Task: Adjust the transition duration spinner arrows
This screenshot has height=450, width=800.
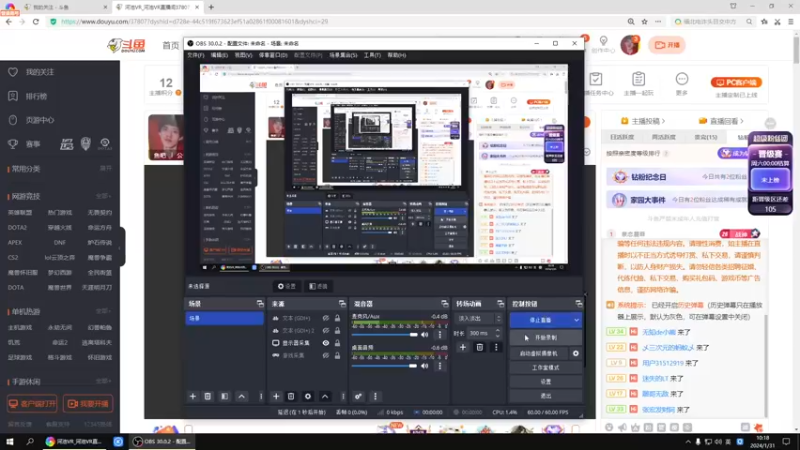Action: pyautogui.click(x=497, y=333)
